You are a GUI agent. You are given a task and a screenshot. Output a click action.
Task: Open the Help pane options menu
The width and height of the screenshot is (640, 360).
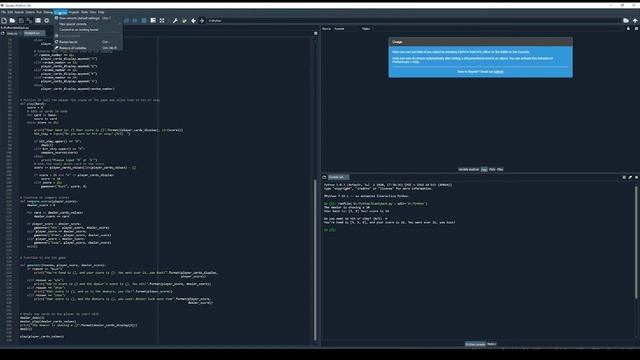(x=636, y=29)
